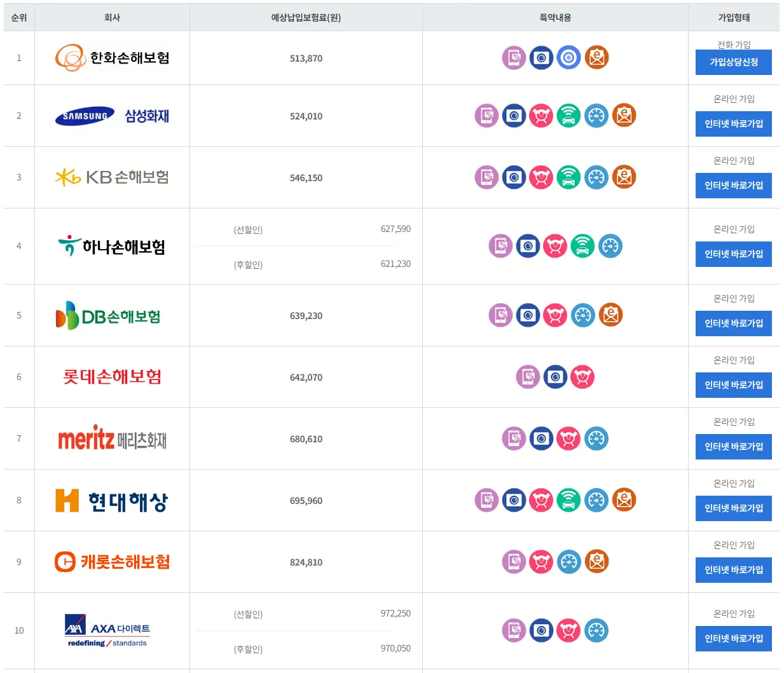Select the speedometer icon in AXA 다이렉트 row
The width and height of the screenshot is (784, 673).
point(596,630)
